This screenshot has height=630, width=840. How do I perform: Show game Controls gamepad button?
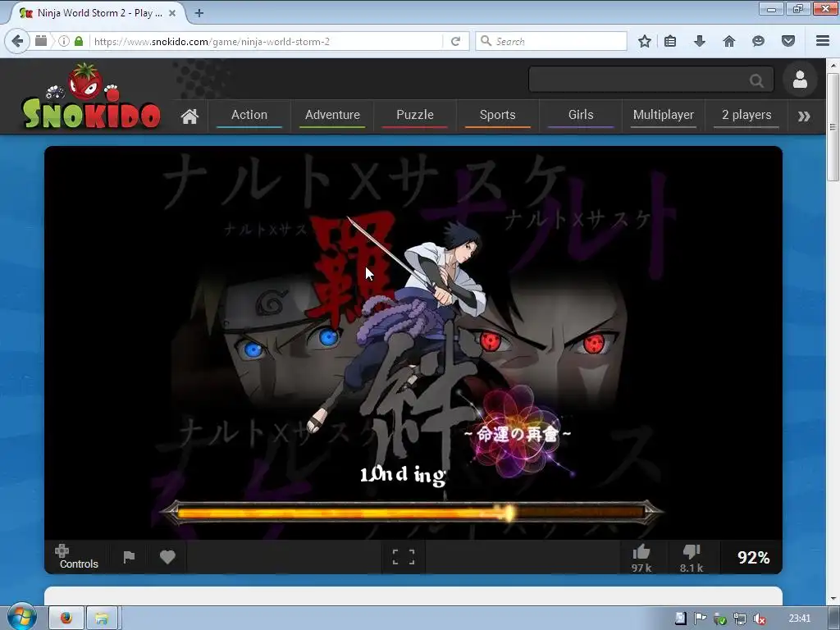coord(78,557)
